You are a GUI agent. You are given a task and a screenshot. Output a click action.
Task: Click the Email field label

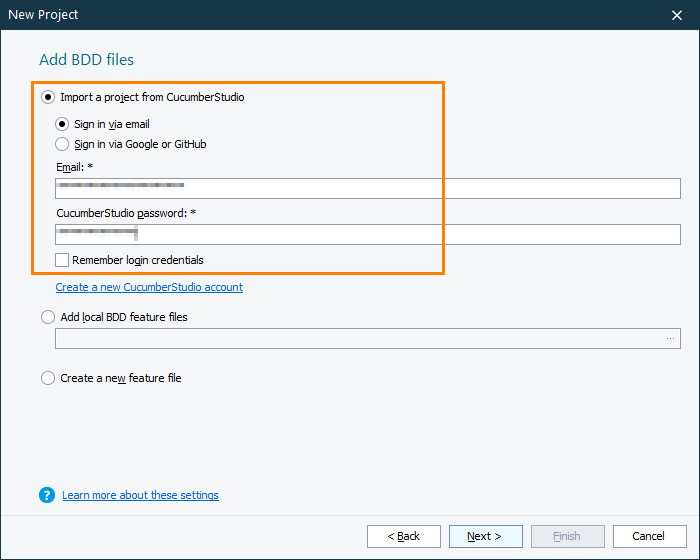pos(74,167)
